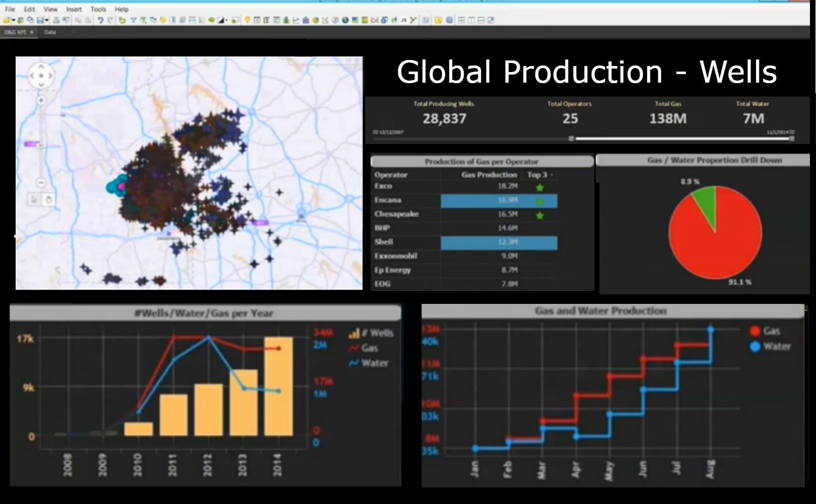Zoom in with the map plus button
The width and height of the screenshot is (816, 504).
coord(41,100)
